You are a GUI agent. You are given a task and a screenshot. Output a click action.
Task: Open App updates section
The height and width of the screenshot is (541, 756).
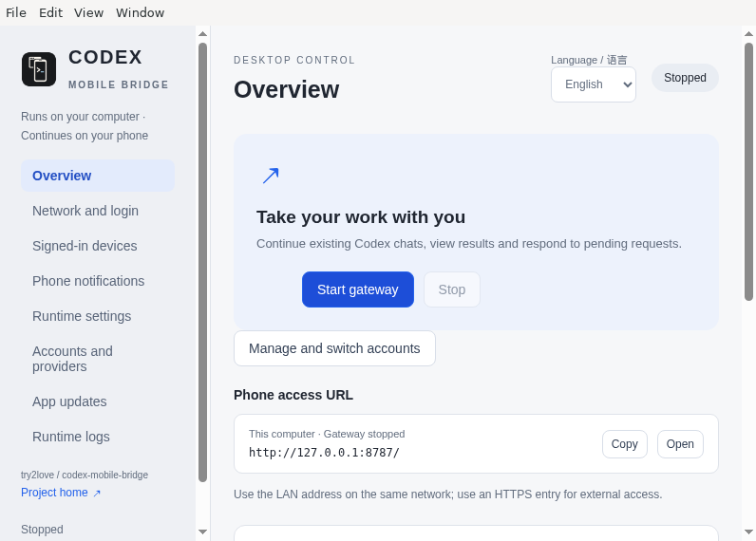98,401
